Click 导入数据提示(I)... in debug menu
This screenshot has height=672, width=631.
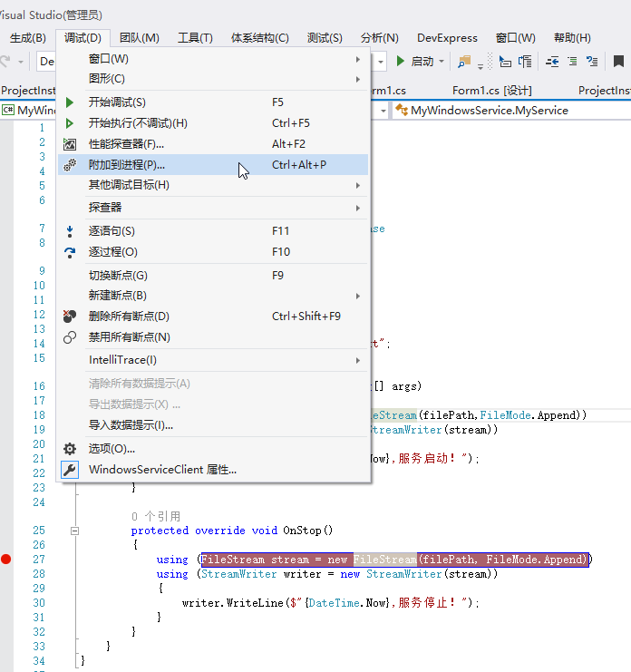coord(131,425)
